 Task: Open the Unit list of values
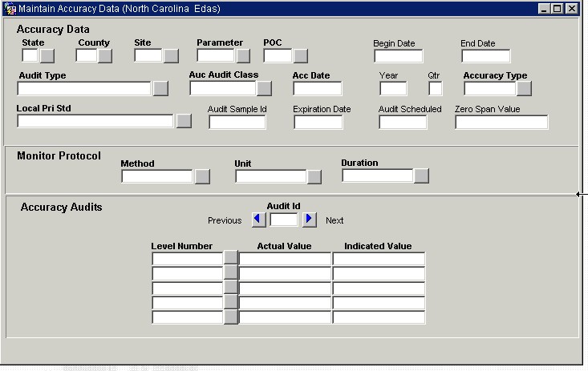tap(314, 176)
